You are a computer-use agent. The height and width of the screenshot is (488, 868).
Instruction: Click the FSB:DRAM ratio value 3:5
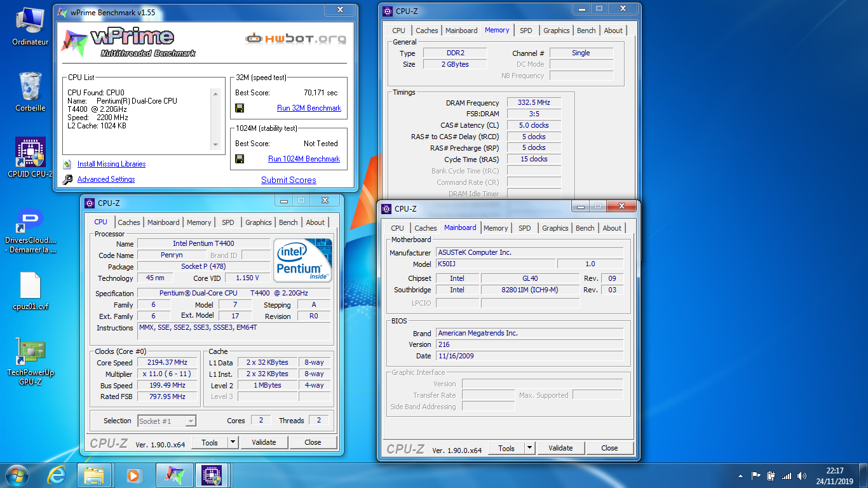point(534,114)
